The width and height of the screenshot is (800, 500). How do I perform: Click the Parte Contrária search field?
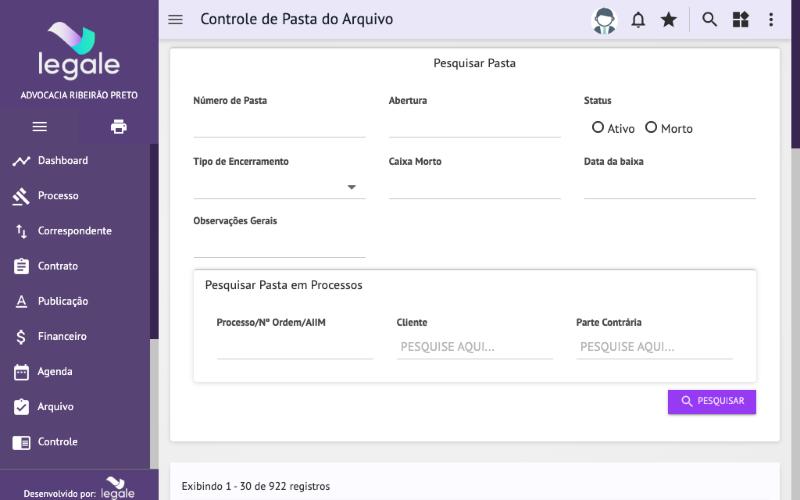(655, 347)
